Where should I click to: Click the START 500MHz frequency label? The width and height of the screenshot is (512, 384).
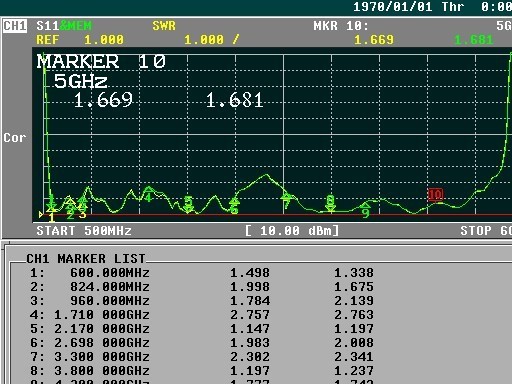pyautogui.click(x=84, y=231)
